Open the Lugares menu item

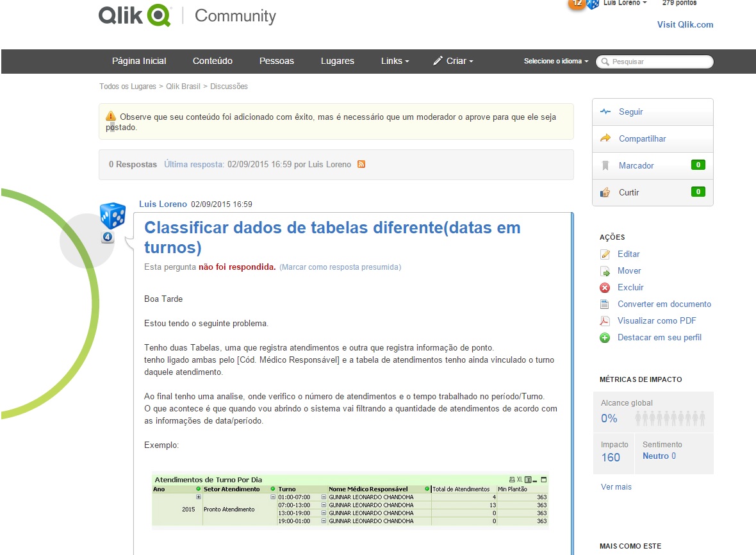338,61
